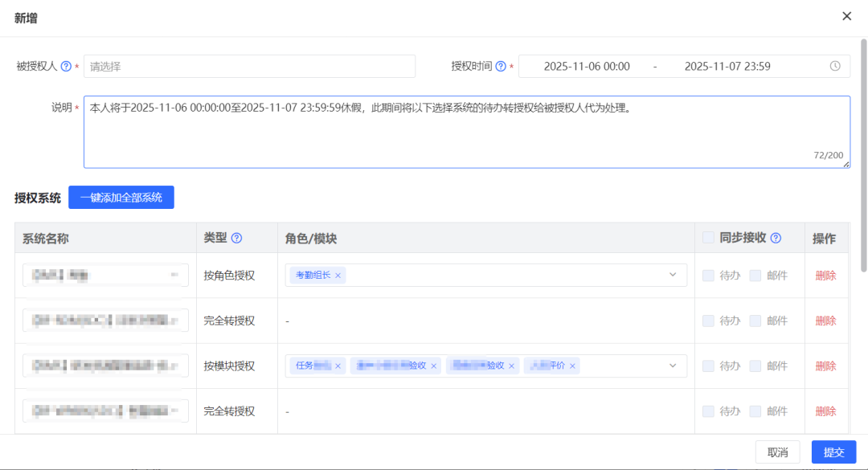Click the clock icon in date range field
Image resolution: width=868 pixels, height=470 pixels.
pos(835,67)
